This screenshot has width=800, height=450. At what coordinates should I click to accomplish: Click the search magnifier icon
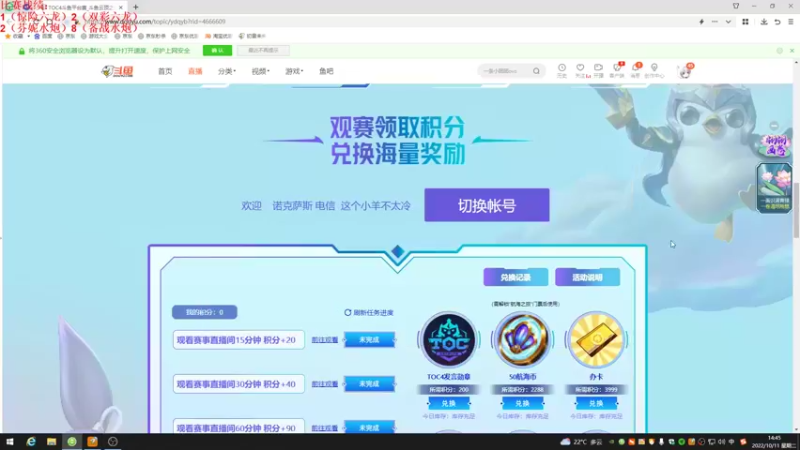(536, 71)
